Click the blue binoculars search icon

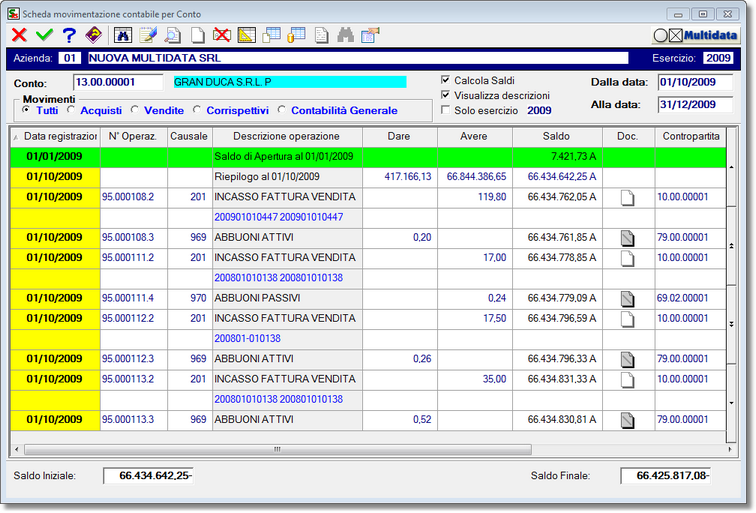123,35
